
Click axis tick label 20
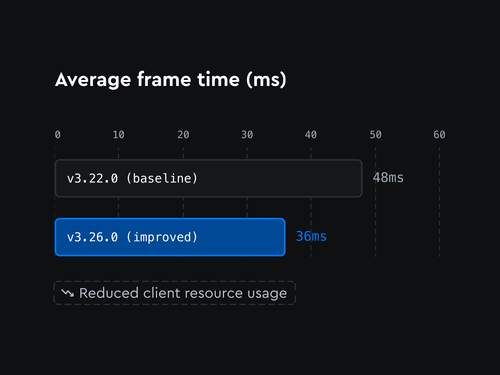point(183,135)
